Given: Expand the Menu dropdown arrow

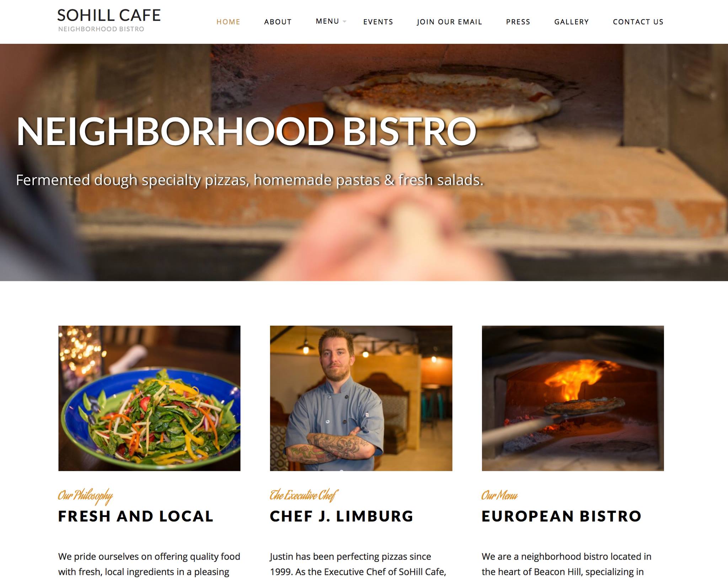Looking at the screenshot, I should (344, 22).
